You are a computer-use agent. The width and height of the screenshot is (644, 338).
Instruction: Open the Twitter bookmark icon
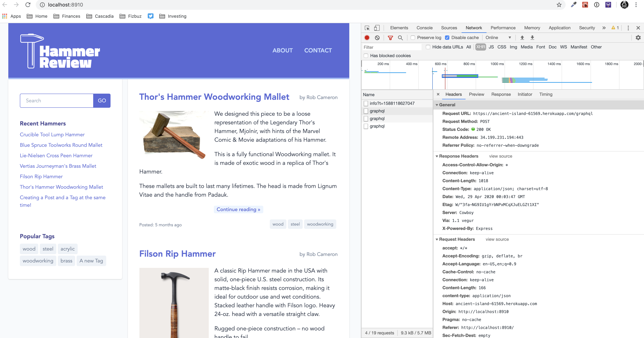tap(150, 16)
